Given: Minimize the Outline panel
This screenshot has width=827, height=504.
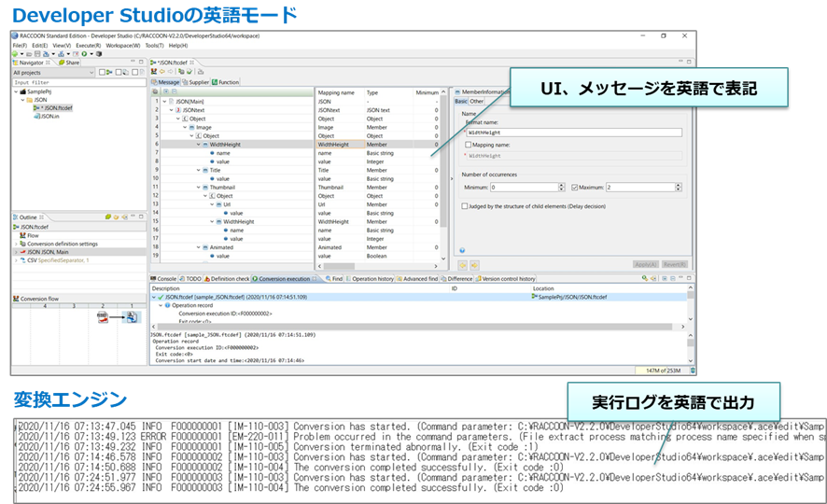Looking at the screenshot, I should point(133,217).
